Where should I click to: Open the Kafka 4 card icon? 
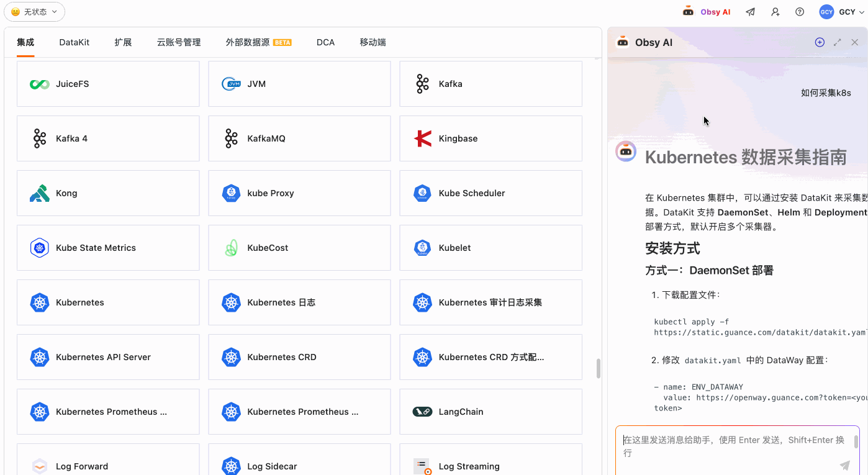pos(40,138)
